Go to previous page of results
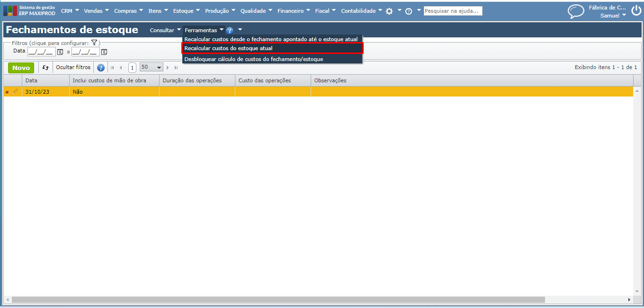Screen dimensions: 644x308 pos(121,68)
